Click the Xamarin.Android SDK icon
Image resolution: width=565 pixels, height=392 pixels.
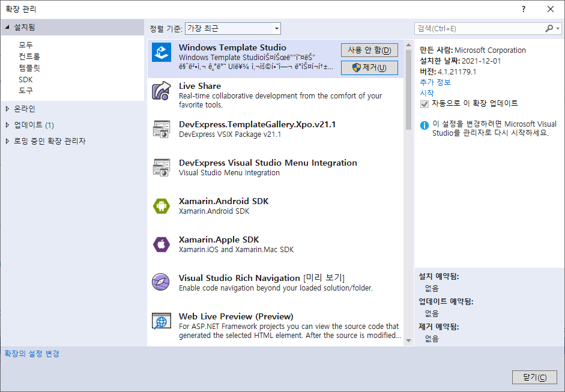click(161, 206)
